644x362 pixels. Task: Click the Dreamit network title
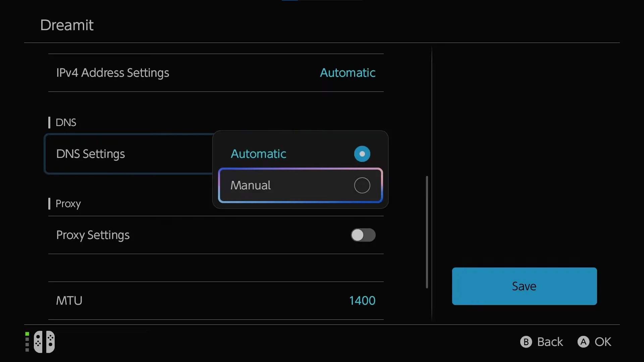click(x=67, y=25)
